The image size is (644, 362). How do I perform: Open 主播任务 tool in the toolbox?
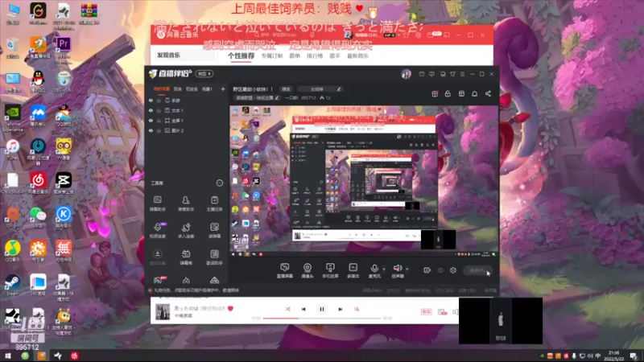(x=214, y=204)
